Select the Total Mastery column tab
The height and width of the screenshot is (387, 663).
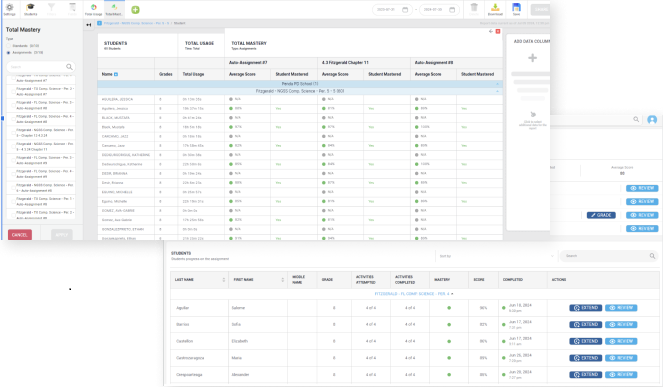pos(114,9)
